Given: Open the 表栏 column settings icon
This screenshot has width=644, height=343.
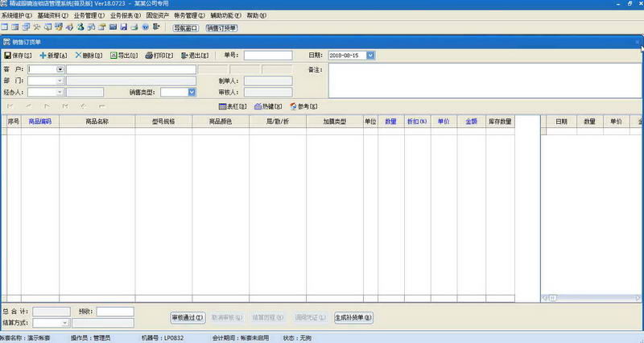Looking at the screenshot, I should pos(223,105).
